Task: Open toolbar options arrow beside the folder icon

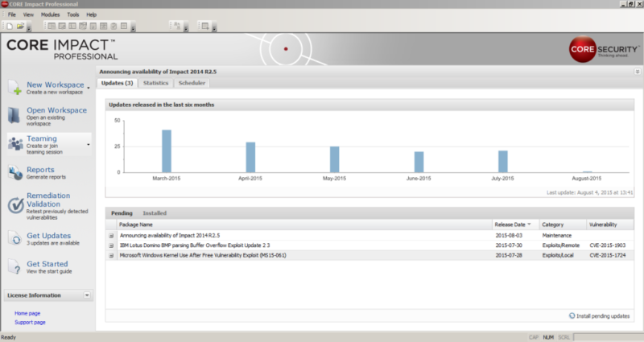Action: pos(29,28)
